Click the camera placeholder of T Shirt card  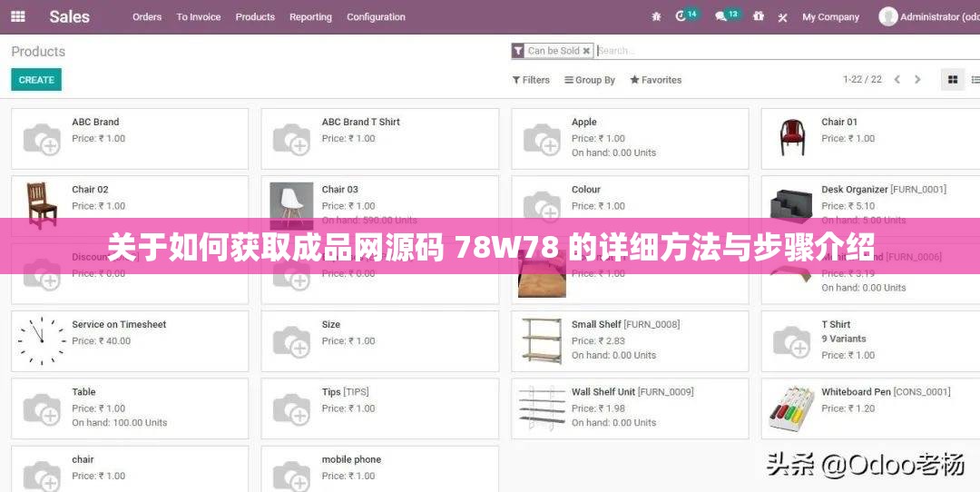[792, 341]
